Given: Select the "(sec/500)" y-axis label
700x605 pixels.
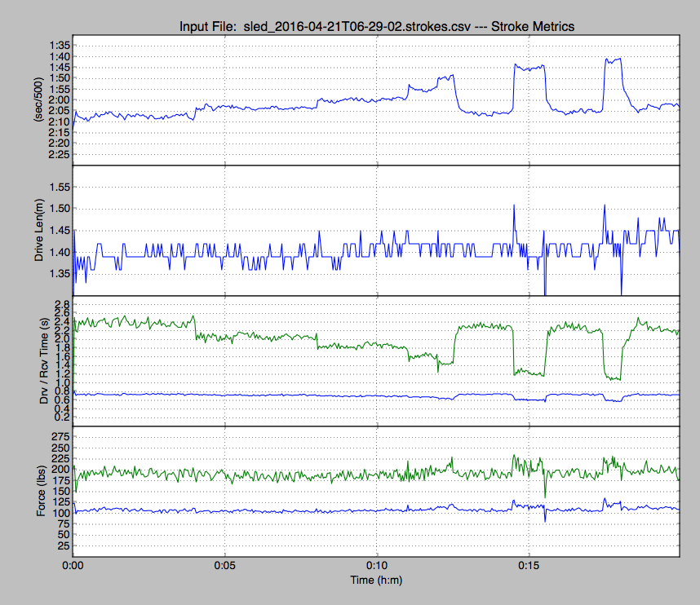Looking at the screenshot, I should pyautogui.click(x=38, y=99).
